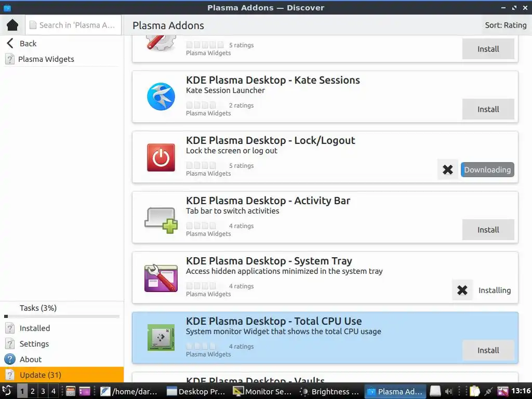Open the red Lock/Logout power icon
Screen dimensions: 532x399
click(x=161, y=157)
